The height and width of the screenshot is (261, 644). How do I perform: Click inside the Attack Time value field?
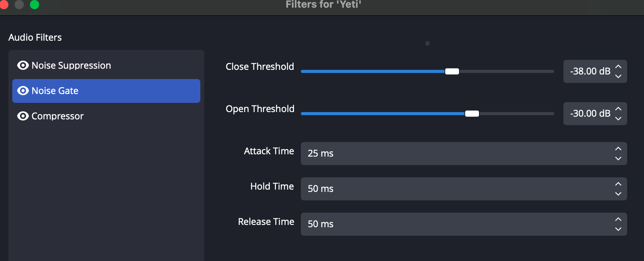(x=422, y=154)
